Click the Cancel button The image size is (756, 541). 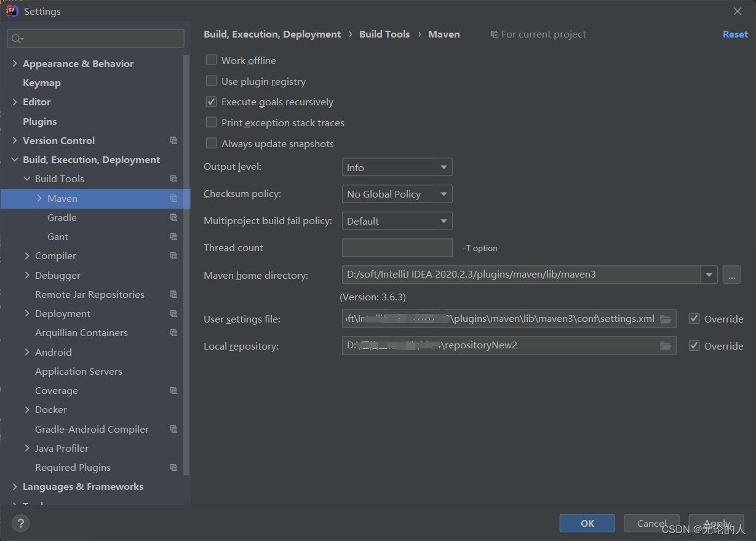point(651,523)
